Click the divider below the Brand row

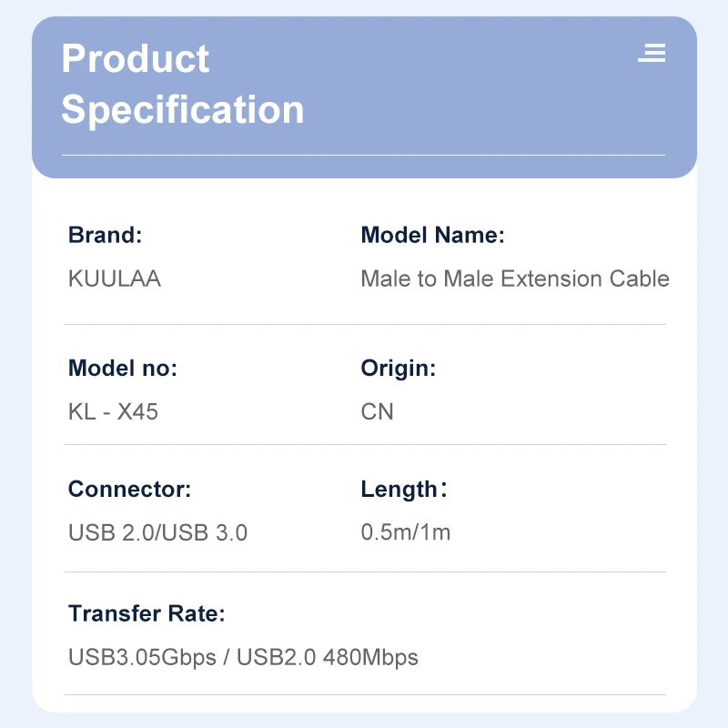(x=364, y=324)
